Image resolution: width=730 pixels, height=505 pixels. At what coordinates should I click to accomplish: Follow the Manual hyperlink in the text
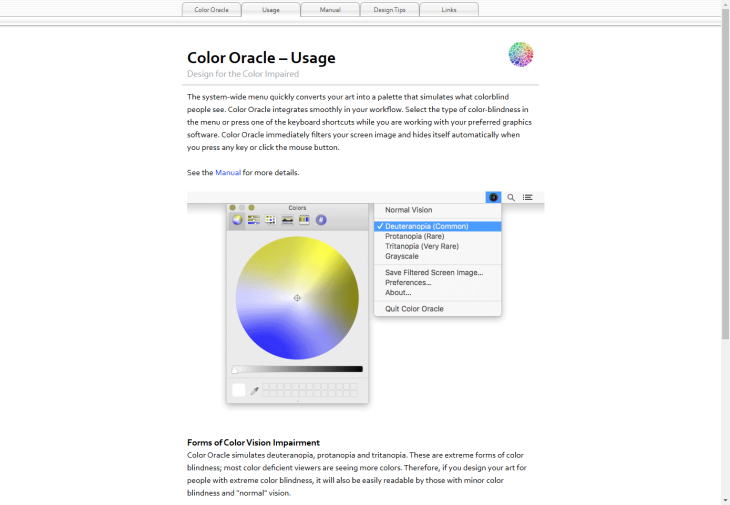pos(228,172)
